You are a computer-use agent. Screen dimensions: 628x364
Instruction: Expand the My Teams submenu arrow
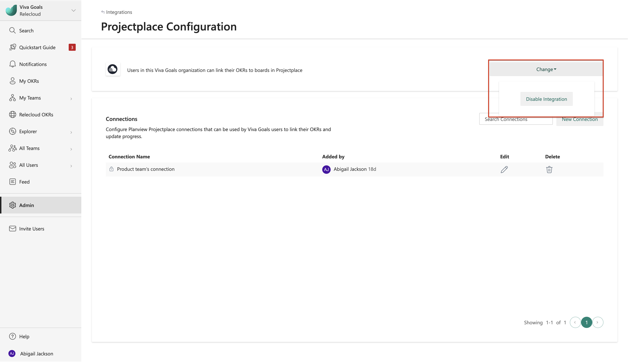(71, 99)
